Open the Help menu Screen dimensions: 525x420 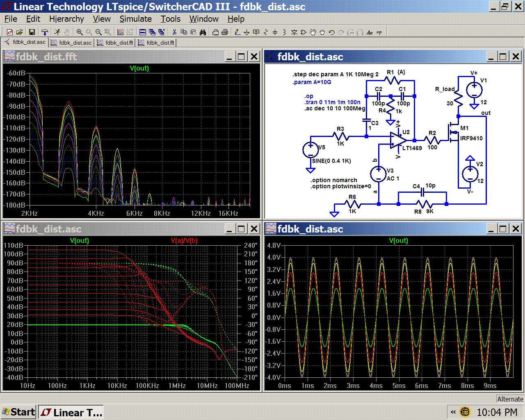coord(236,19)
